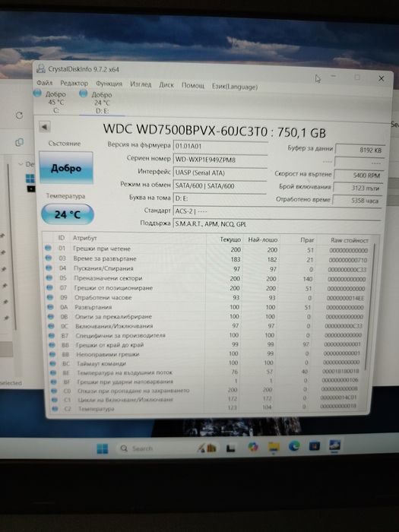Click status circle of Време за развъртане row
399x532 pixels.
[49, 258]
